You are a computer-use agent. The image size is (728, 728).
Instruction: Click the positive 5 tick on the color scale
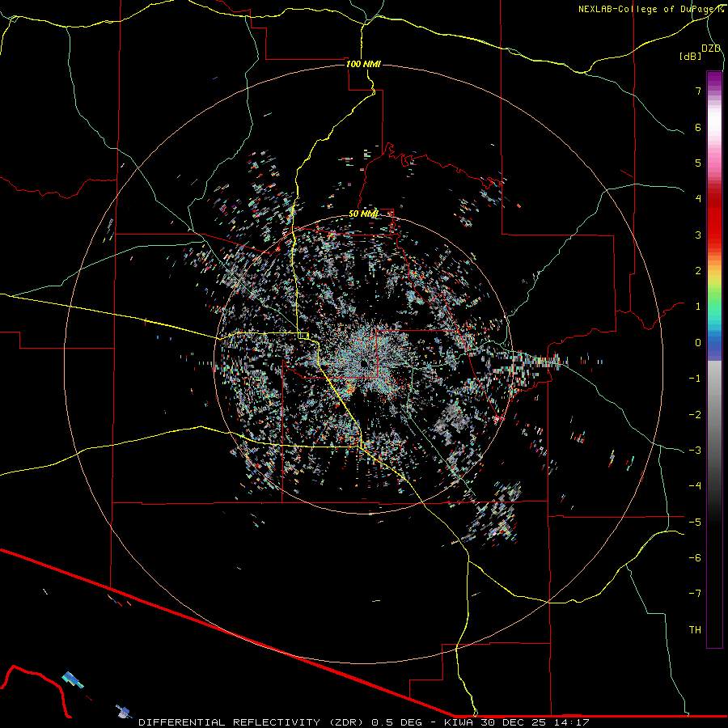pos(698,163)
